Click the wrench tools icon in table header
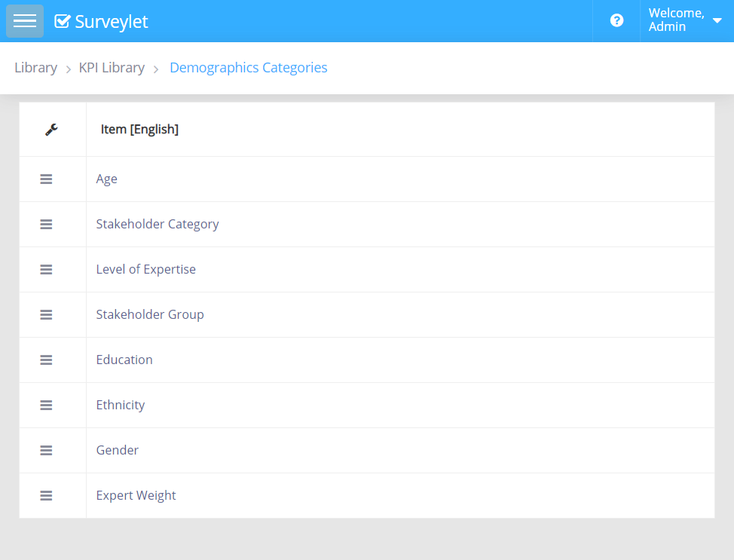The width and height of the screenshot is (734, 560). point(51,130)
